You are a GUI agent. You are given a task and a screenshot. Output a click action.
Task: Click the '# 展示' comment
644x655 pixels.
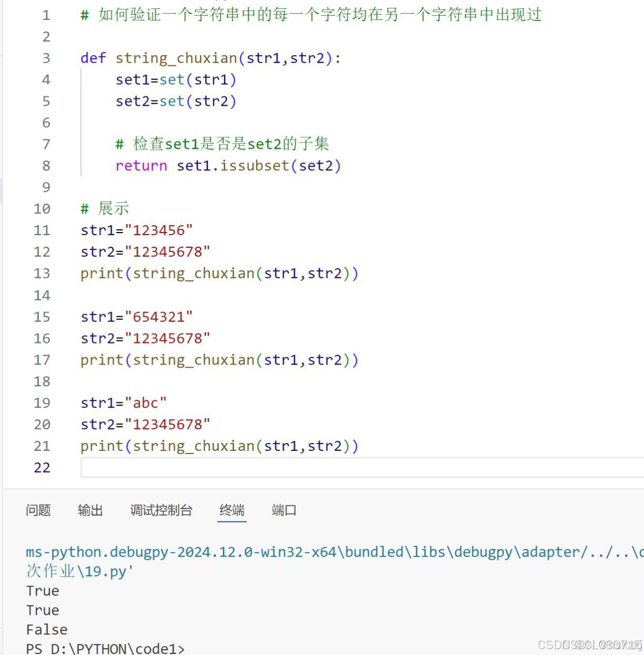coord(105,208)
